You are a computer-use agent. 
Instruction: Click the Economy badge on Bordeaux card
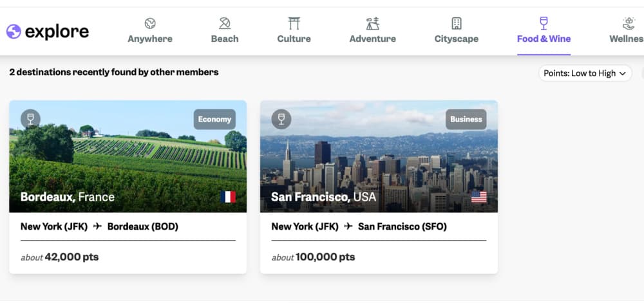(x=214, y=119)
